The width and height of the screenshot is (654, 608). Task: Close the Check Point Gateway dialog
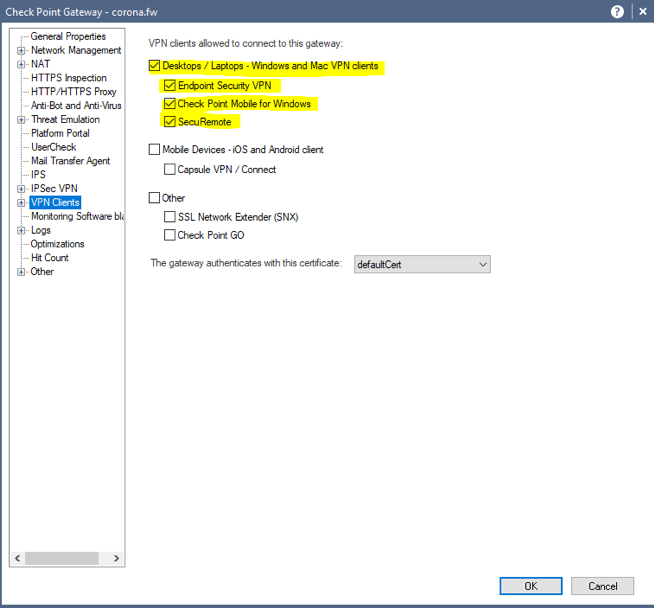coord(643,12)
